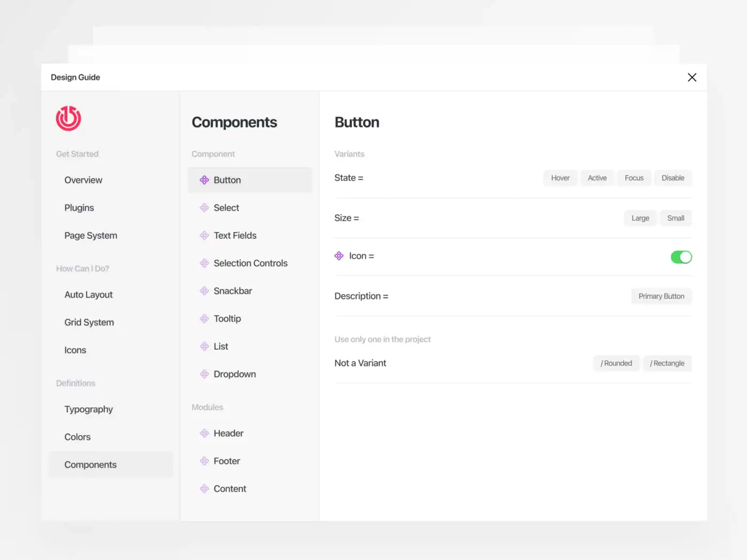Viewport: 747px width, 560px height.
Task: Click the component icon beside Text Fields
Action: tap(204, 236)
